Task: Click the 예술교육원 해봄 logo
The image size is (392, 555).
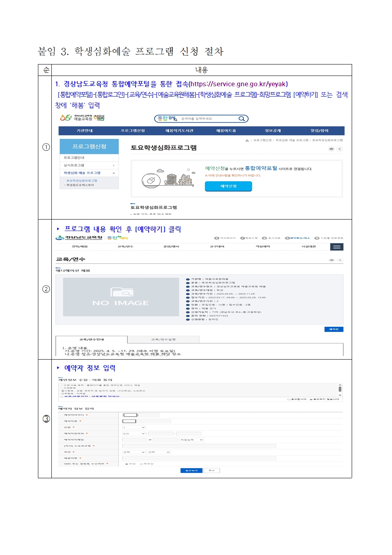Action: tap(82, 118)
